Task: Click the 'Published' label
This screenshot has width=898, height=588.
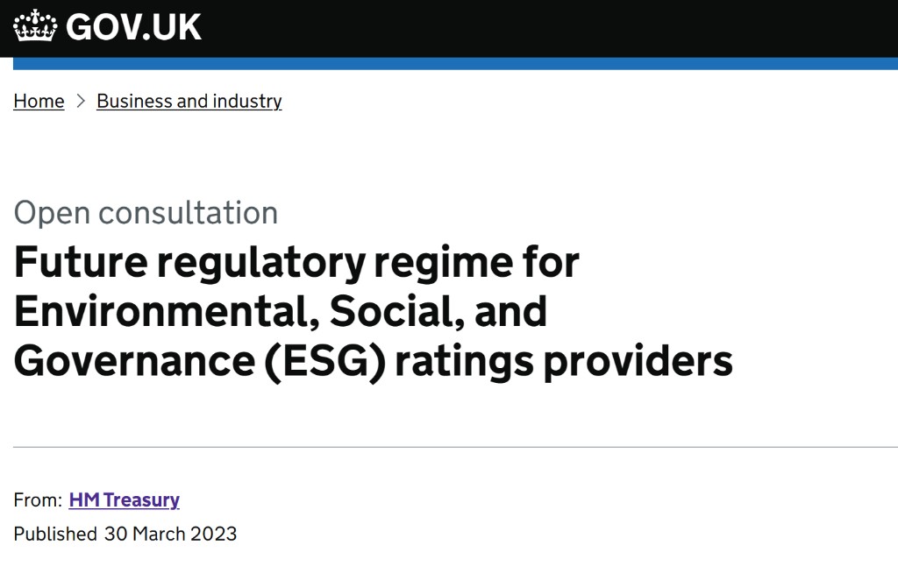Action: [54, 534]
